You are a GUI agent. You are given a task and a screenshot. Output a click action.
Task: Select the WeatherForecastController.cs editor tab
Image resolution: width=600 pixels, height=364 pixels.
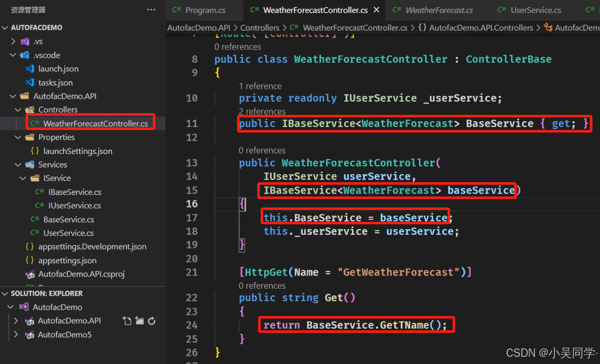coord(315,10)
